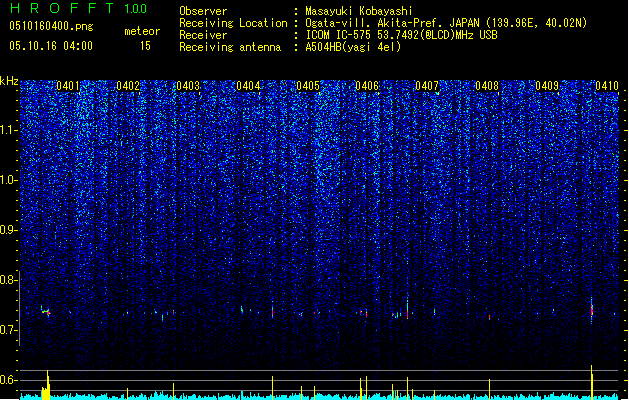Click the A504HB(yagi 4el) antenna text
Screen dimensions: 629x400
tap(353, 47)
